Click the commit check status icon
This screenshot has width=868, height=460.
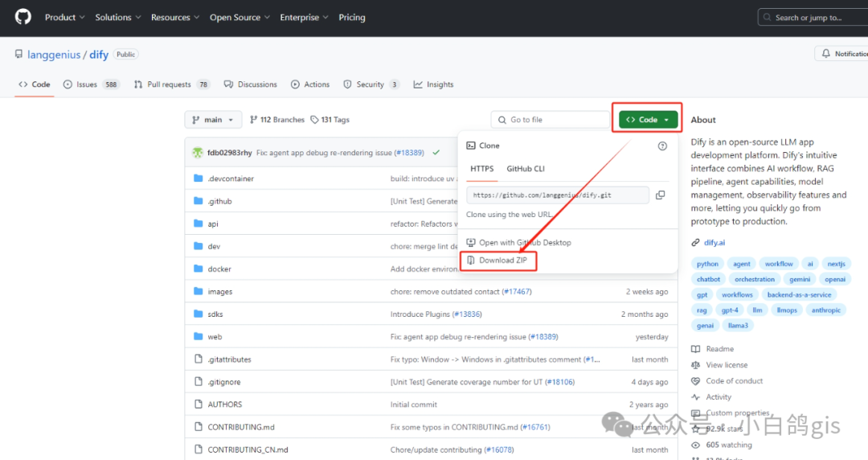point(436,153)
